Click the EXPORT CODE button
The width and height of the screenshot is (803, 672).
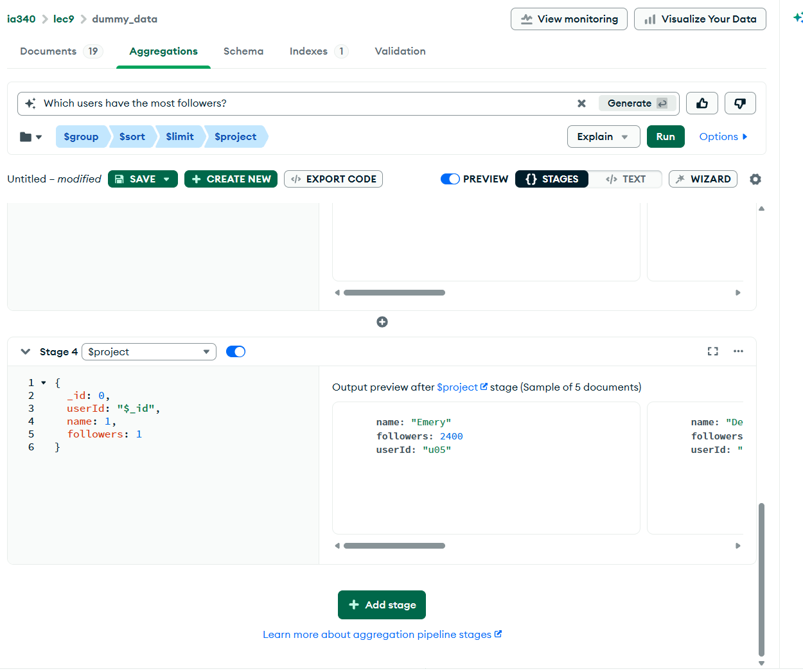click(333, 179)
